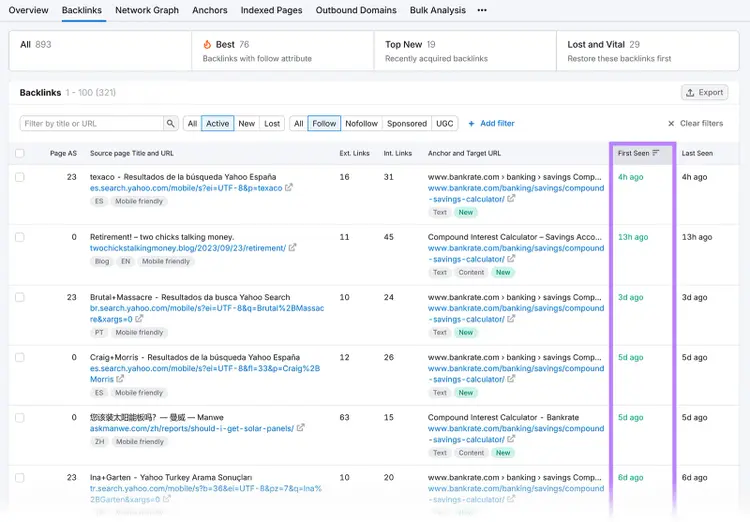750x522 pixels.
Task: Open external link icon for Craig+Morris source URL
Action: click(120, 378)
